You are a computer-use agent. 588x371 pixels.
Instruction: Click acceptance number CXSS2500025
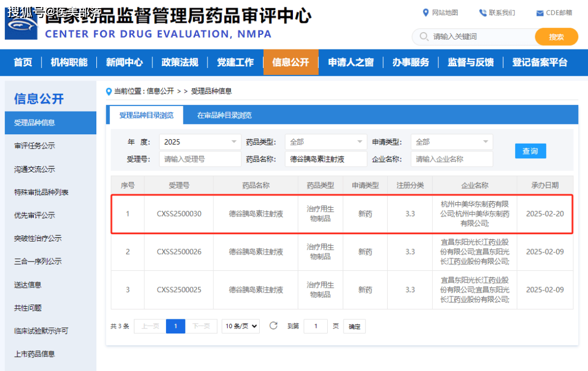coord(179,290)
